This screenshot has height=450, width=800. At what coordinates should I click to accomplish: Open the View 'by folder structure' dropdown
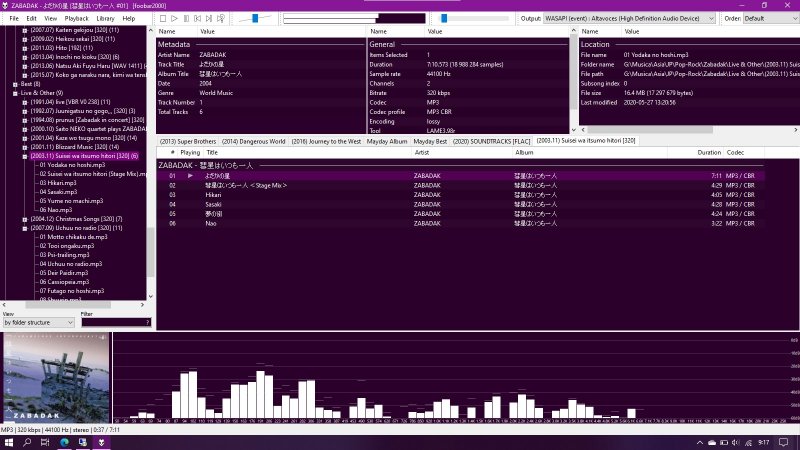pos(39,322)
